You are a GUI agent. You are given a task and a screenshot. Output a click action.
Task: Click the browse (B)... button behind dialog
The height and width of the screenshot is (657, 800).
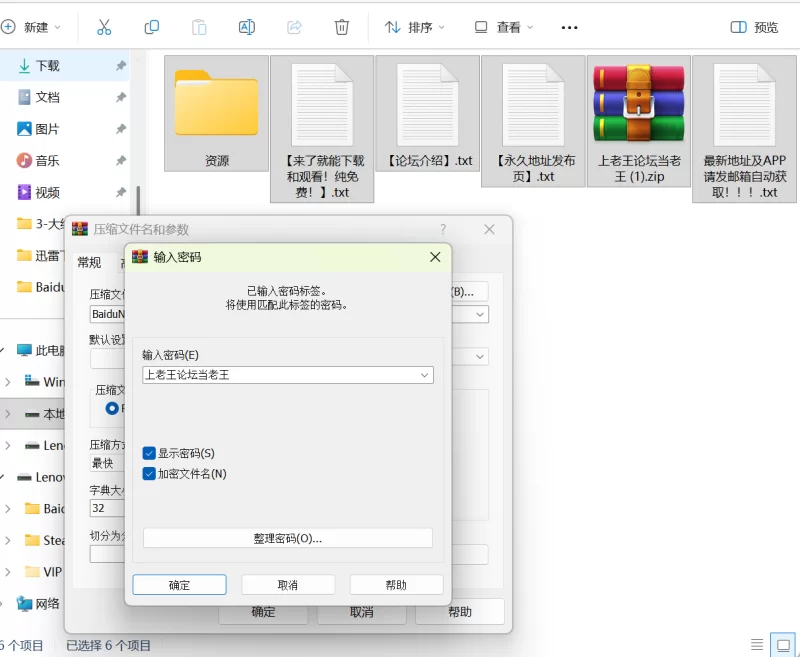(470, 292)
